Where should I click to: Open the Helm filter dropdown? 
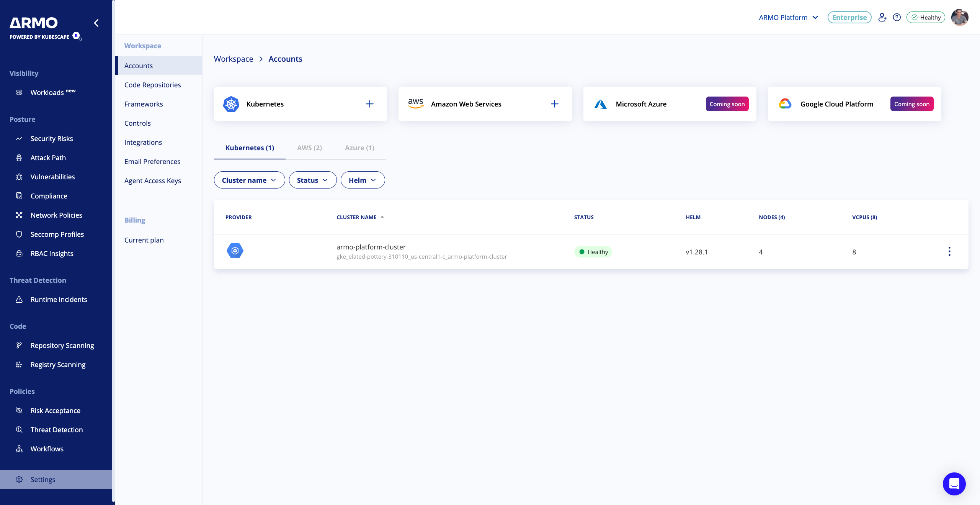pyautogui.click(x=363, y=180)
